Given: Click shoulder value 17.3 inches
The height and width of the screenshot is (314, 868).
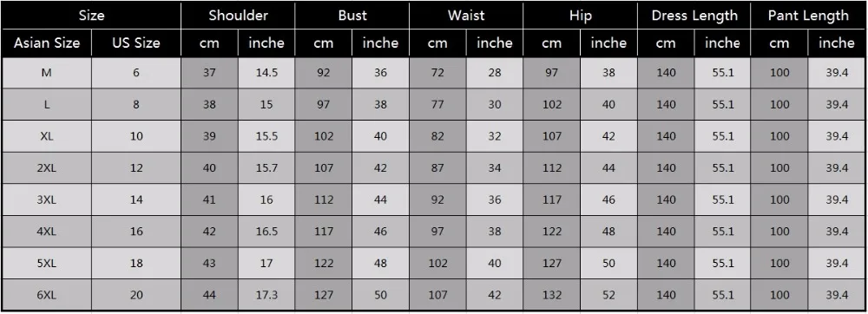Looking at the screenshot, I should [266, 295].
